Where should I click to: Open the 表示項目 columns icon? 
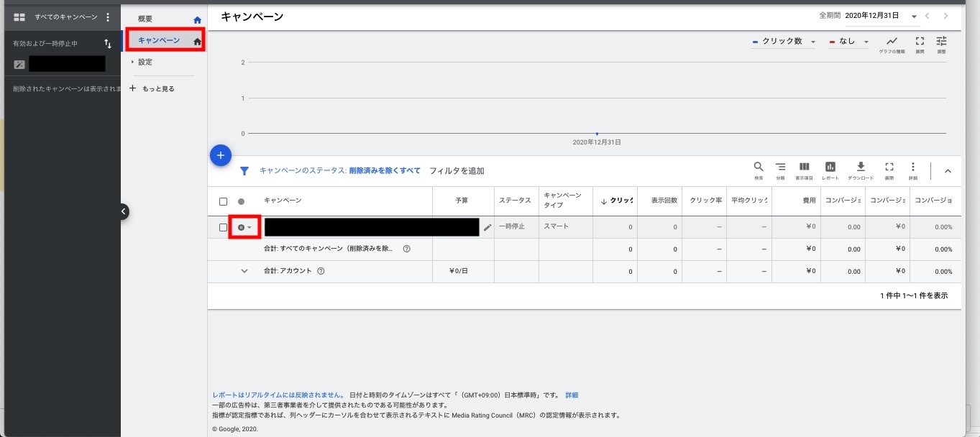click(805, 168)
